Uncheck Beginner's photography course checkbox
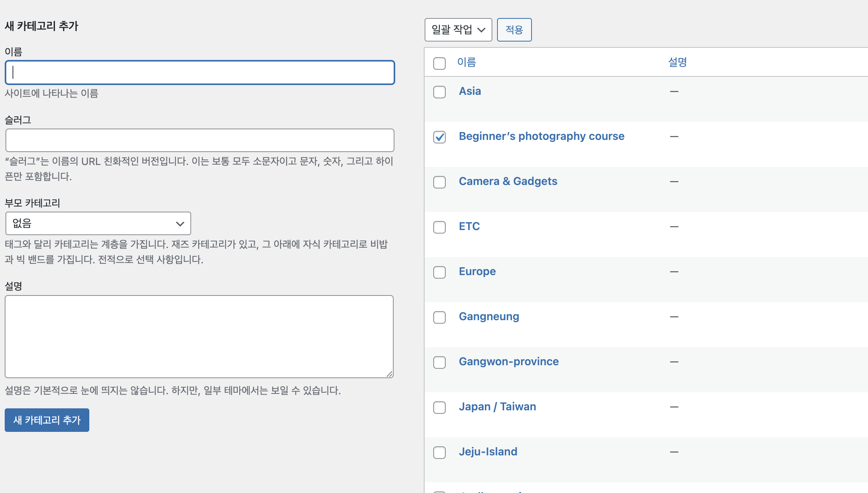The height and width of the screenshot is (493, 868). (x=439, y=137)
